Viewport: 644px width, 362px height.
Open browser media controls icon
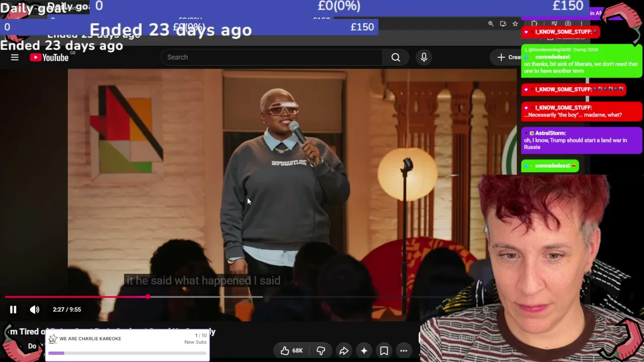[554, 24]
